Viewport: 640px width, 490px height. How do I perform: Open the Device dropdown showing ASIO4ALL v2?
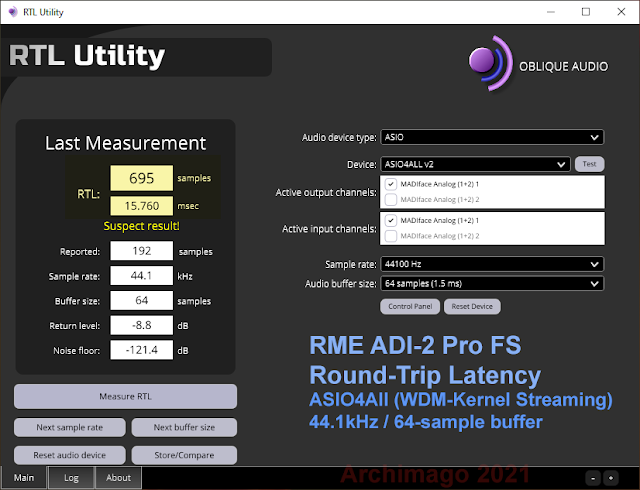point(475,164)
